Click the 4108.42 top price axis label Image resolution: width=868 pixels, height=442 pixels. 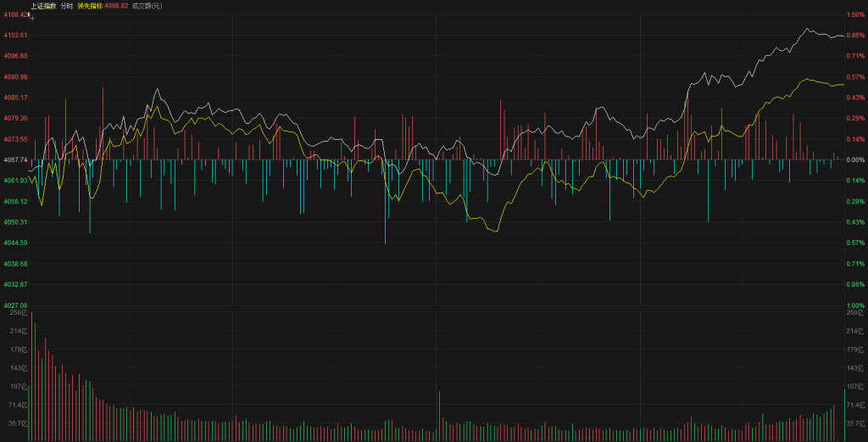coord(14,14)
